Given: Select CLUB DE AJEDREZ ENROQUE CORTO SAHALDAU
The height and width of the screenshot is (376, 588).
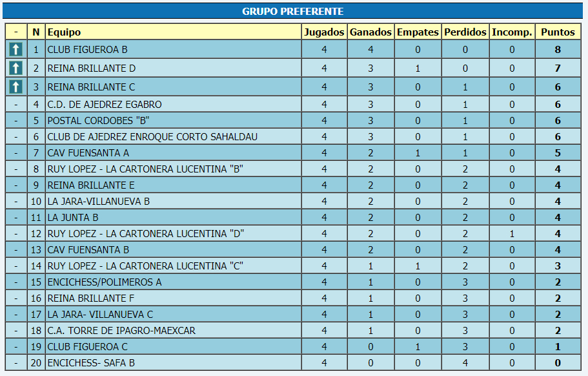Looking at the screenshot, I should 152,136.
